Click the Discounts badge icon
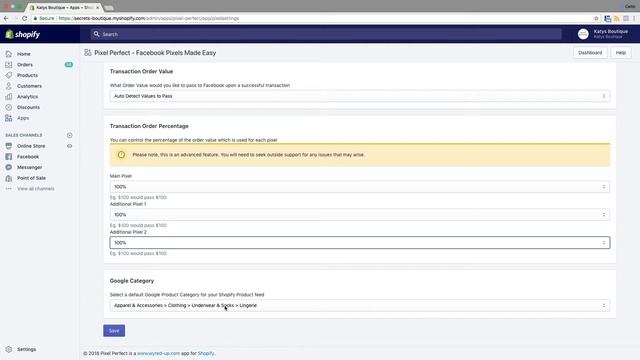 coord(9,107)
